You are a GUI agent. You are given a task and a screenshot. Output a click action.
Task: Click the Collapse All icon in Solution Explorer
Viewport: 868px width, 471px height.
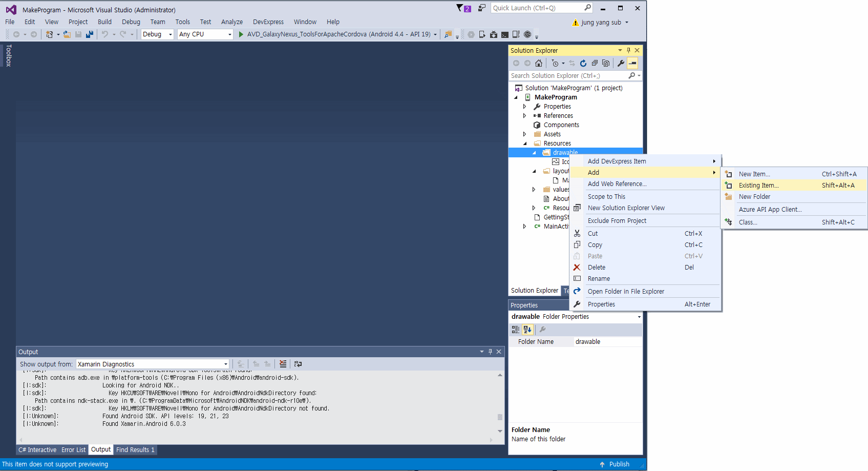point(595,64)
